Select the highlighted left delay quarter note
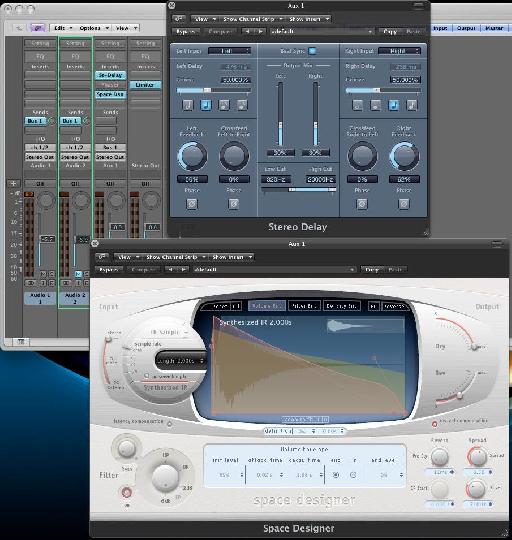 tap(206, 105)
